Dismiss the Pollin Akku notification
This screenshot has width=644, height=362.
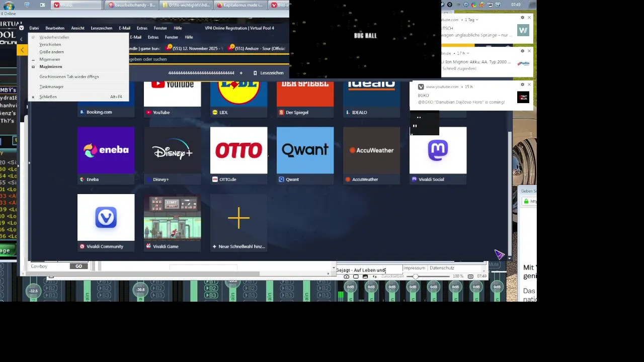(529, 51)
